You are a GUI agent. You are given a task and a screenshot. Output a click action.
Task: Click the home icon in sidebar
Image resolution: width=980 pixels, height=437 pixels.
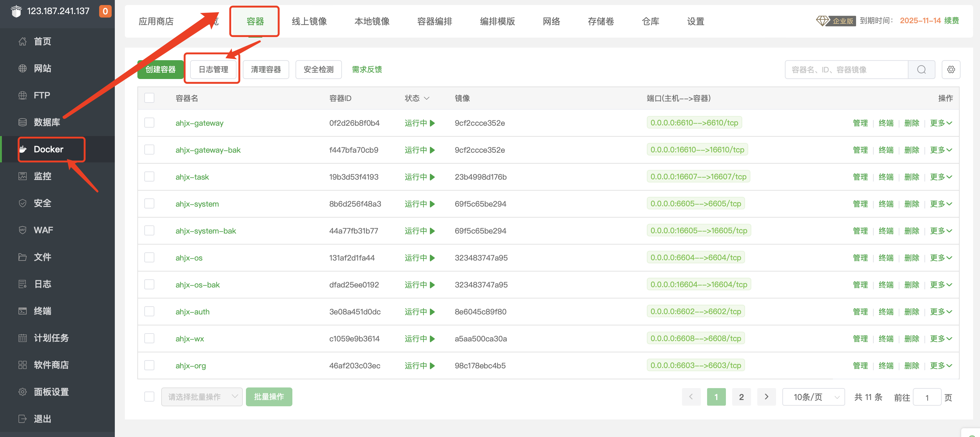(23, 41)
